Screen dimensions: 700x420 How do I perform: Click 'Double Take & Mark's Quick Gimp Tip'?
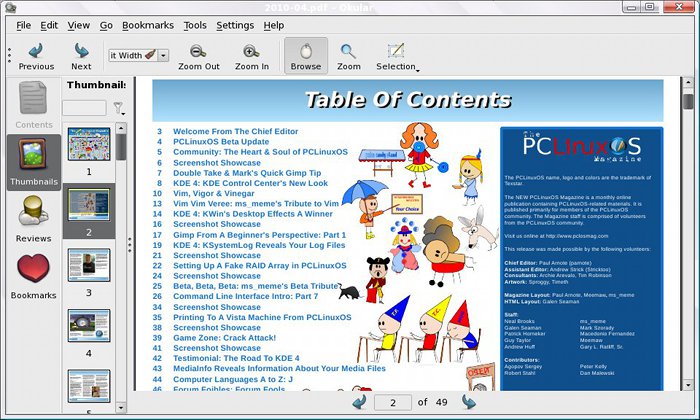coord(247,173)
